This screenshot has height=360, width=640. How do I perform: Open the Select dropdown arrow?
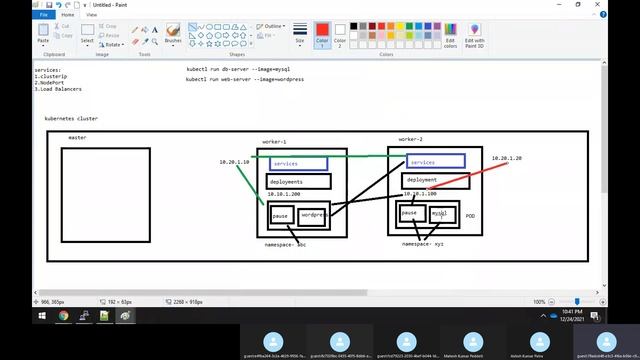87,46
